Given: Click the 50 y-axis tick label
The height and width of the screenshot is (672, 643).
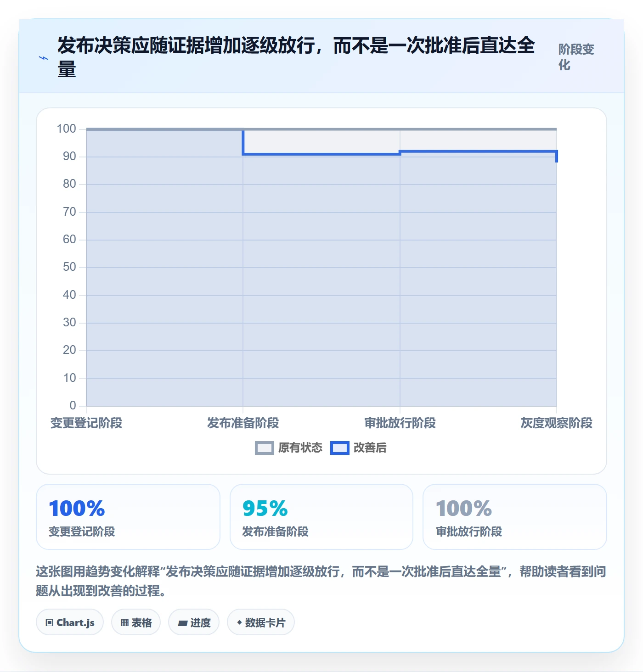Looking at the screenshot, I should pyautogui.click(x=69, y=267).
